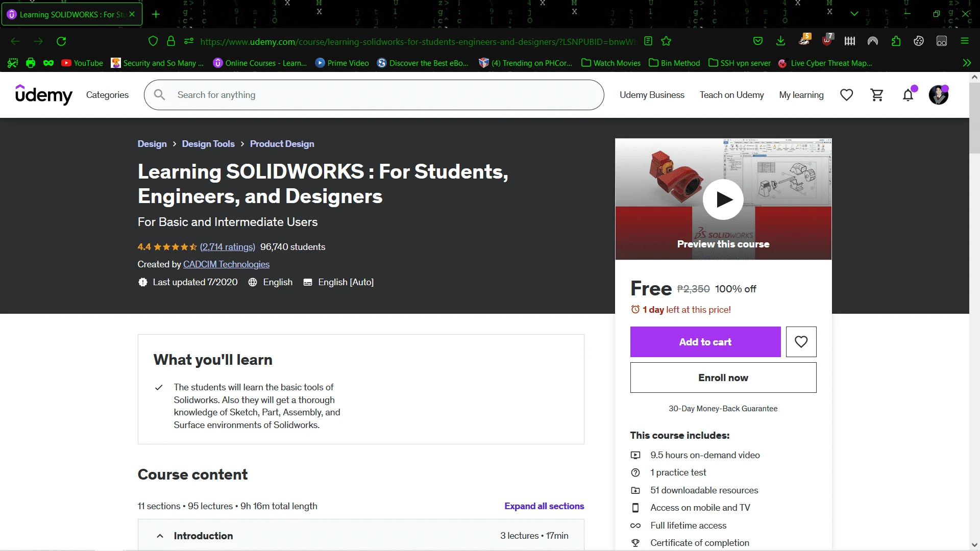
Task: Click the browser address bar URL
Action: pyautogui.click(x=418, y=41)
